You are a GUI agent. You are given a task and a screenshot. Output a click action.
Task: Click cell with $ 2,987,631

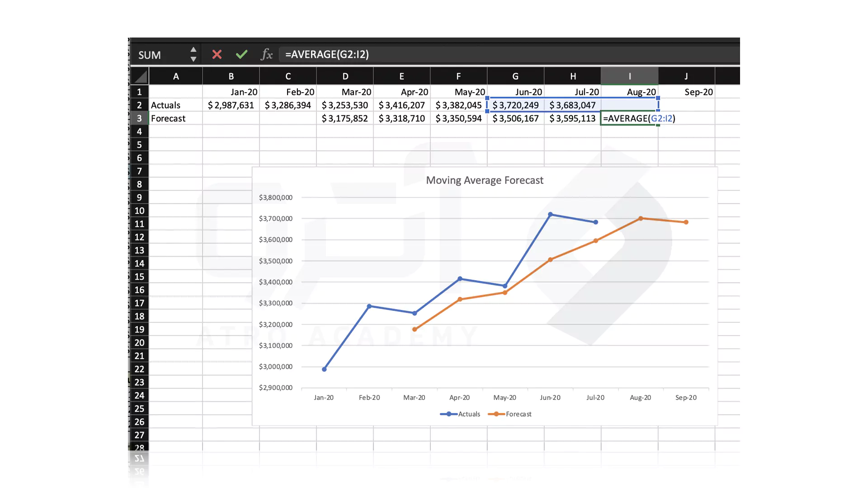pos(231,105)
